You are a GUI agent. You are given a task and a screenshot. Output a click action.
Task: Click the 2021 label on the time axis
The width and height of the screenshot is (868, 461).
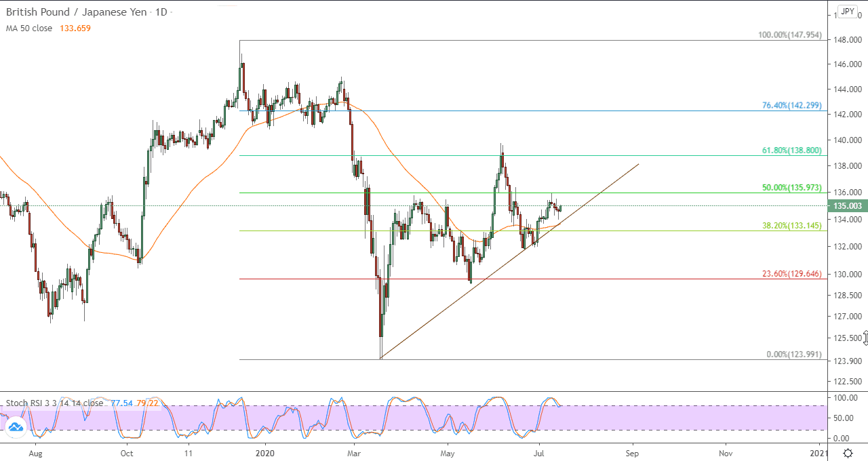(819, 452)
